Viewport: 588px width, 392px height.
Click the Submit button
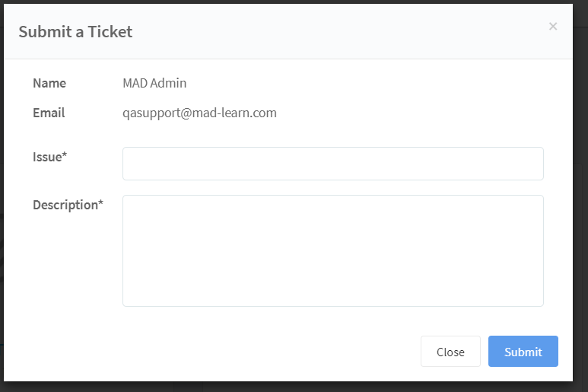click(x=523, y=352)
